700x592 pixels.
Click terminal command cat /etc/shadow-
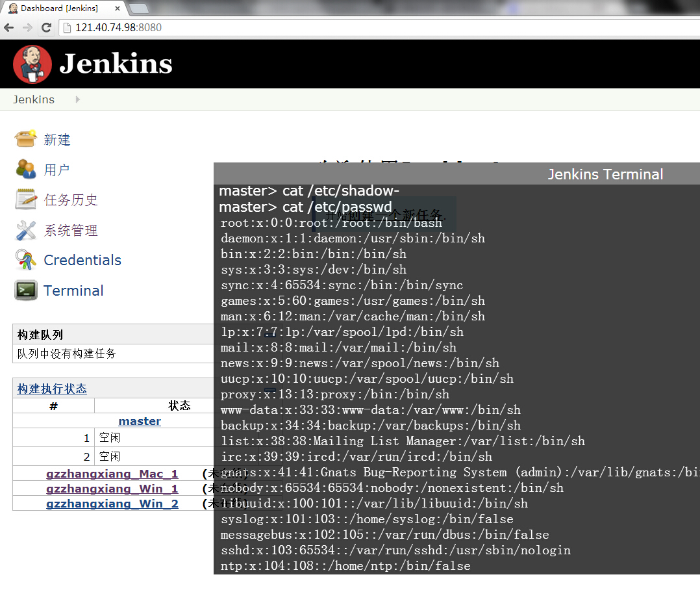341,191
